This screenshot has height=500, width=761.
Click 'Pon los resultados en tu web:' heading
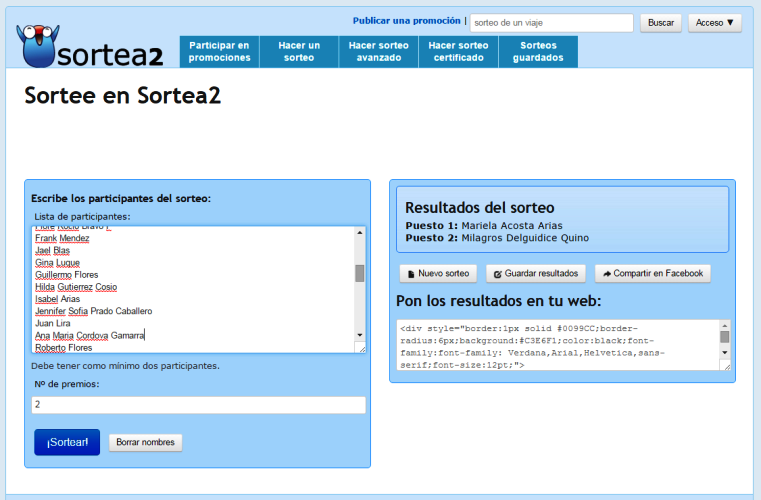tap(499, 301)
